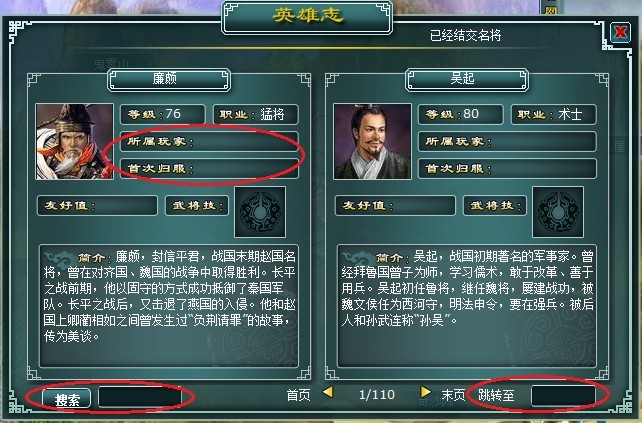This screenshot has height=423, width=642.
Task: Focus the 跳转至 page number box
Action: click(x=563, y=396)
